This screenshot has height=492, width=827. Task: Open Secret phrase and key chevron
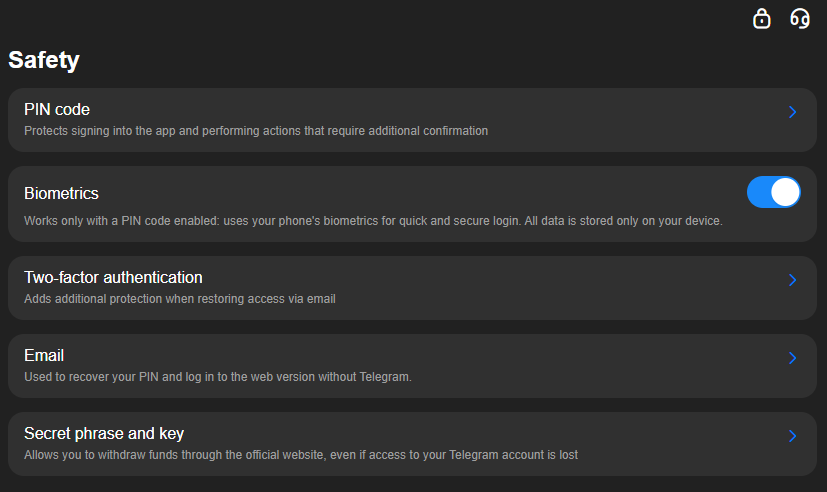point(792,436)
